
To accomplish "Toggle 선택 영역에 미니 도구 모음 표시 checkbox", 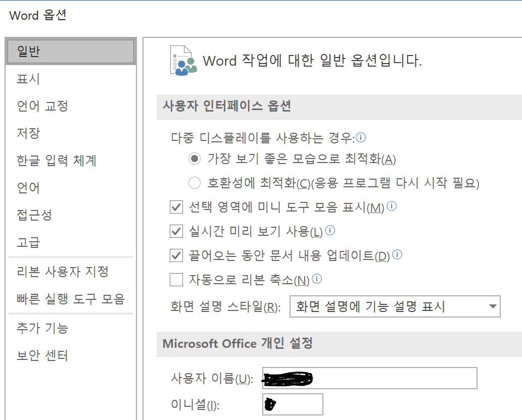I will click(x=176, y=207).
